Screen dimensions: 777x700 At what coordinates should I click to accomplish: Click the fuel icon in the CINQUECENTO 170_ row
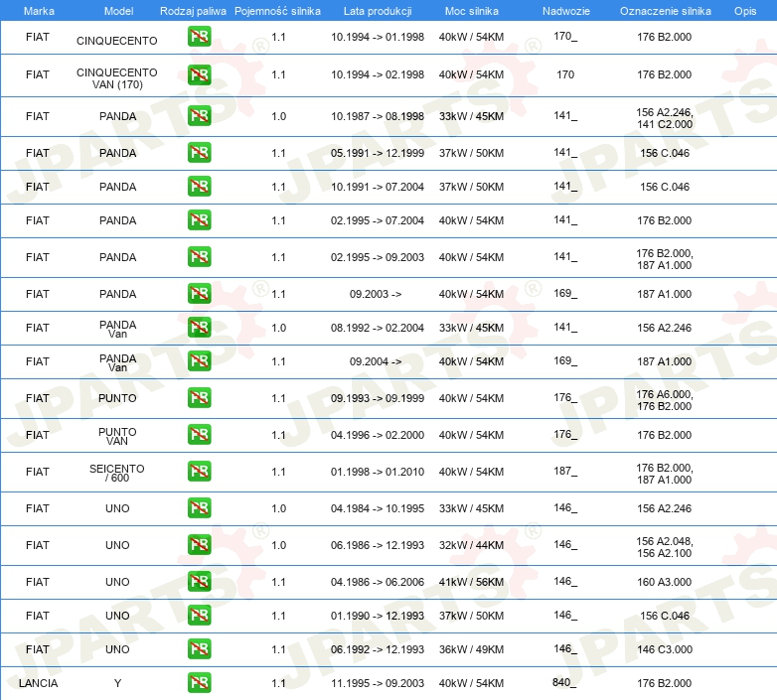[x=199, y=37]
